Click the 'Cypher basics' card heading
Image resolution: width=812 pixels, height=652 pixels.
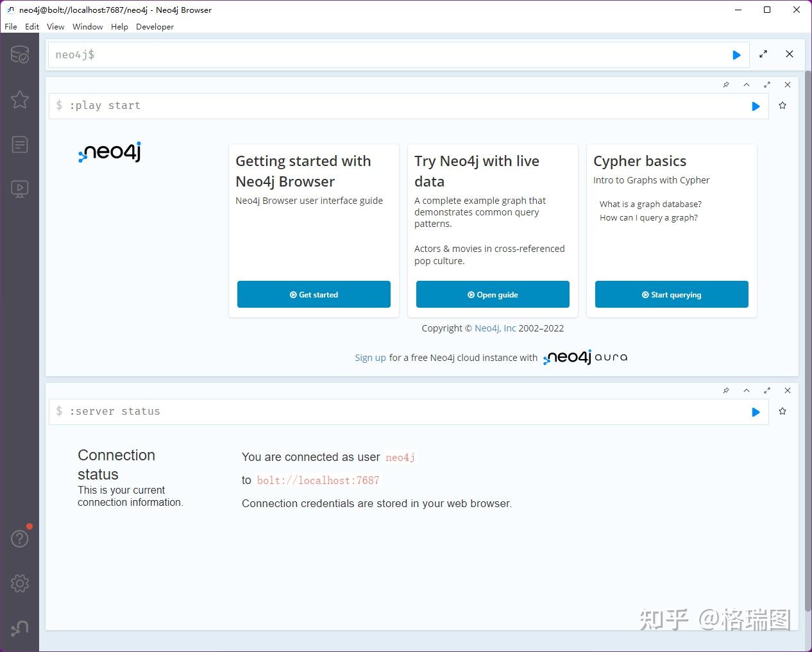640,161
